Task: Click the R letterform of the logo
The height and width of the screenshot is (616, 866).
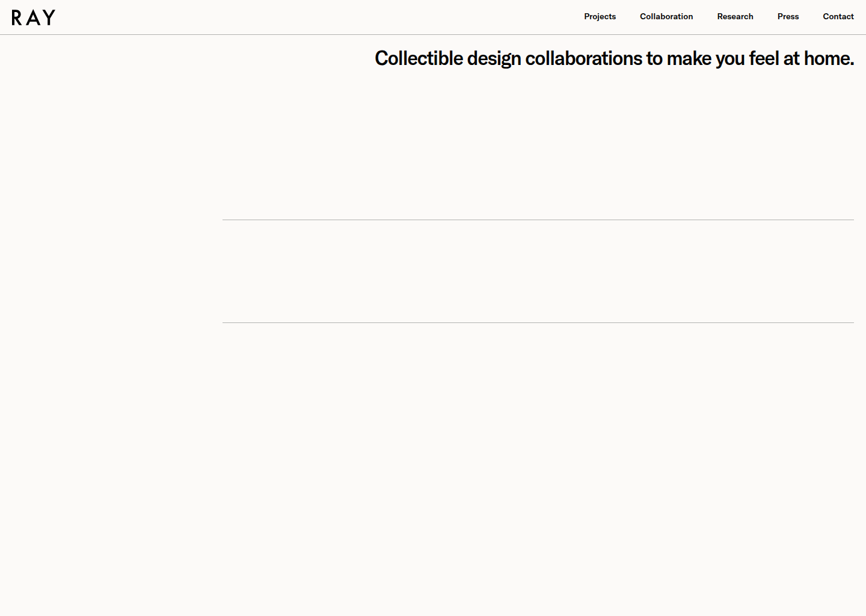Action: point(16,17)
